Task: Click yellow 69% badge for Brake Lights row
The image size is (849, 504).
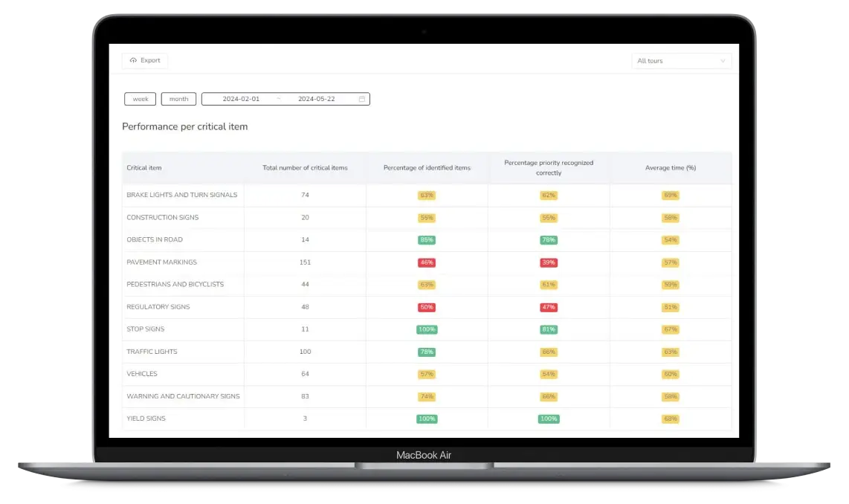Action: tap(670, 196)
